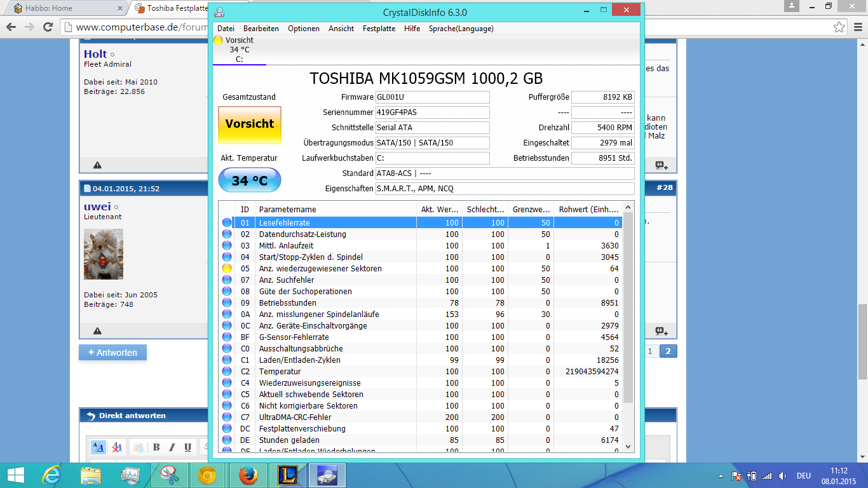Select the Laden/Entladen-Zyklen row
Image resolution: width=868 pixels, height=488 pixels.
click(x=421, y=360)
